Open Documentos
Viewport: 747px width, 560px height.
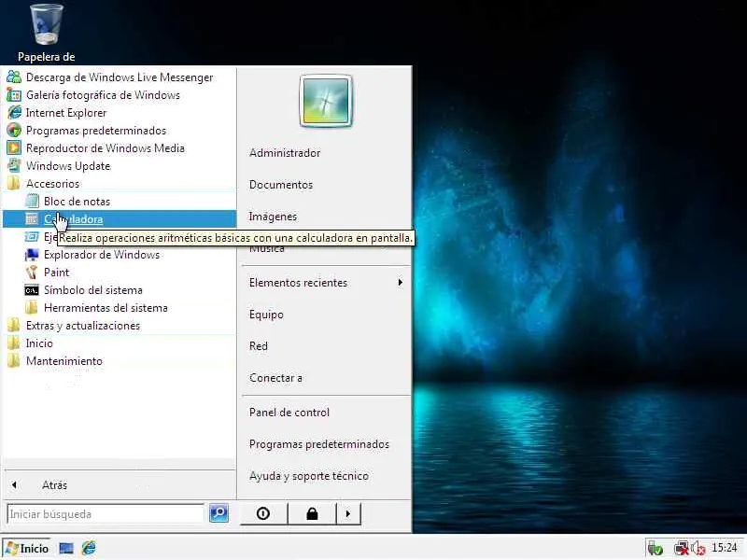click(281, 185)
